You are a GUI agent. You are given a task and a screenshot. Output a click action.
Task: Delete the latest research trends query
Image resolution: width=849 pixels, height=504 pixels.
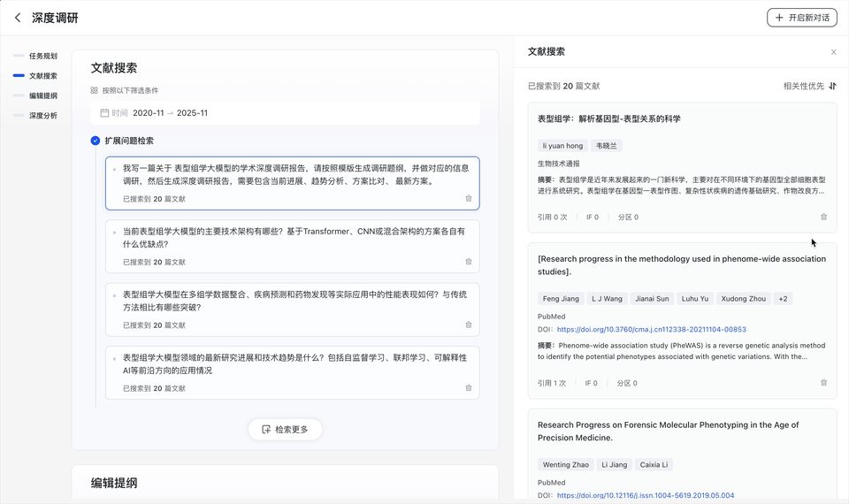pos(469,388)
